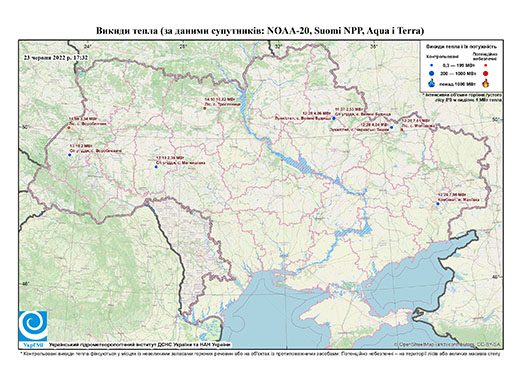Click the longitude label 32° on the top edge
This screenshot has width=520, height=368.
279,46
